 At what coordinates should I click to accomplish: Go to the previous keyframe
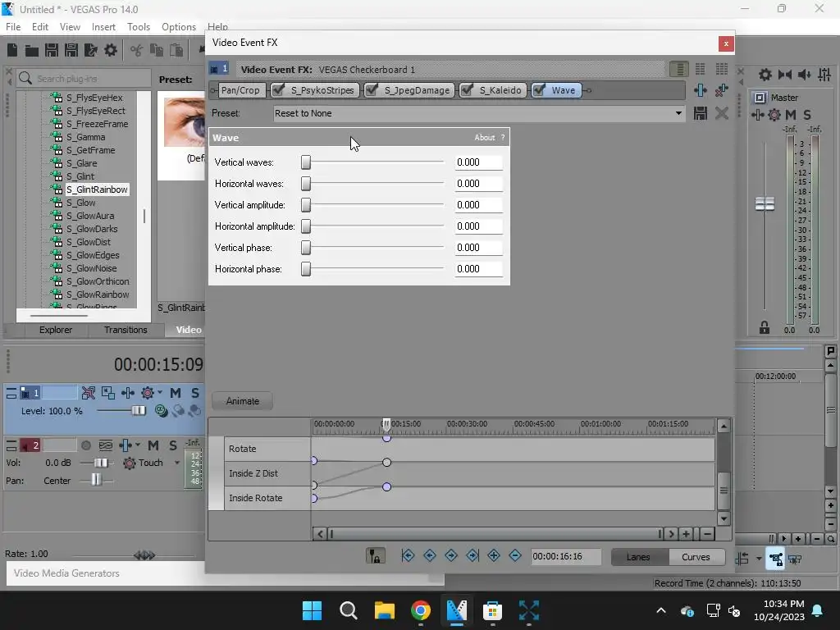pyautogui.click(x=430, y=556)
